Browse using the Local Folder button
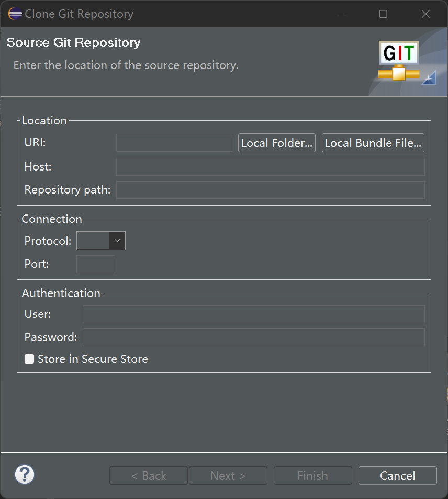This screenshot has height=499, width=448. [277, 143]
